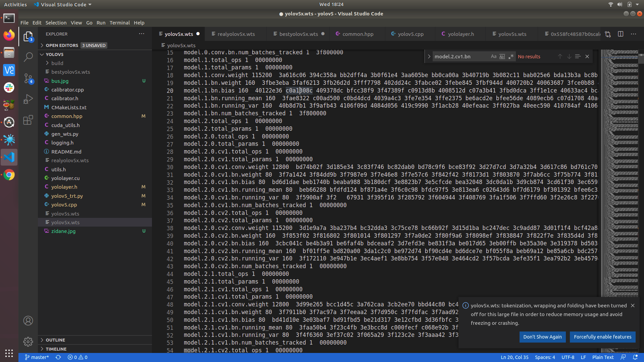Click the Open Changes compare icon
The width and height of the screenshot is (644, 362).
(x=607, y=34)
